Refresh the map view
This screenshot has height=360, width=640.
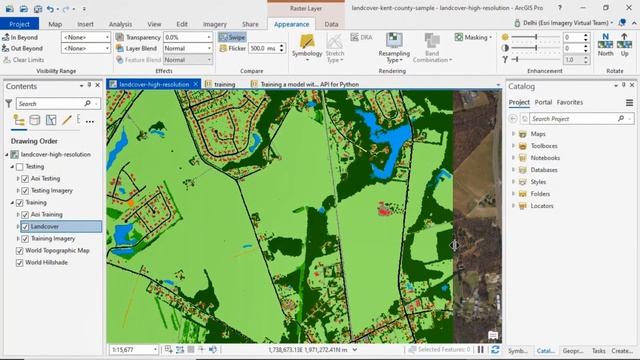click(495, 349)
